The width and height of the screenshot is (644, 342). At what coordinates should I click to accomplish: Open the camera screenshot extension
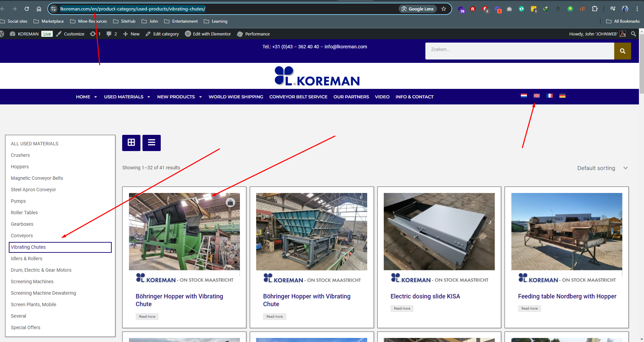509,9
